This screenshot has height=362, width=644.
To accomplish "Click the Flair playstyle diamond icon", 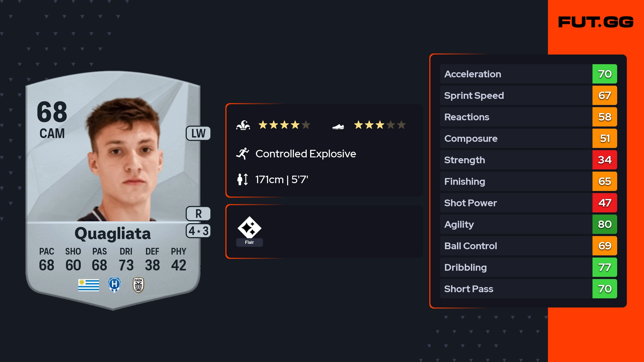I will pyautogui.click(x=249, y=227).
